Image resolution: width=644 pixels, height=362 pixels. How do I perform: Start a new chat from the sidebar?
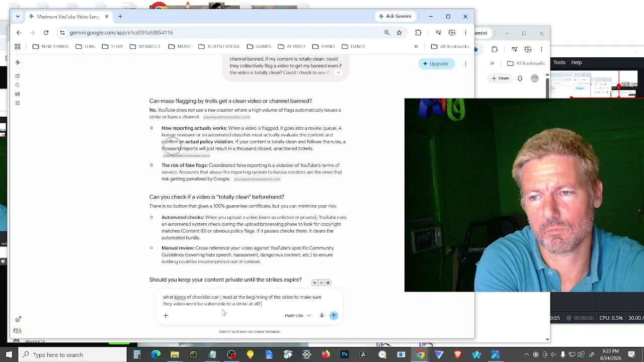[x=18, y=76]
